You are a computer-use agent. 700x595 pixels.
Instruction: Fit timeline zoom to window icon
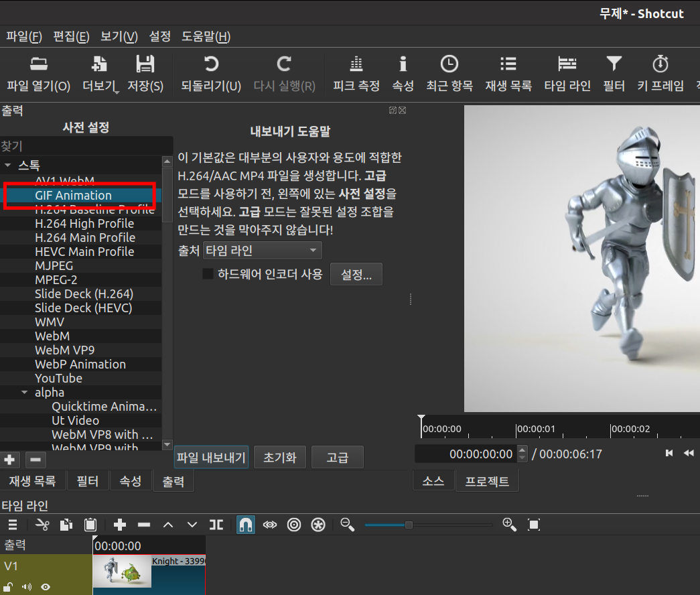coord(533,525)
